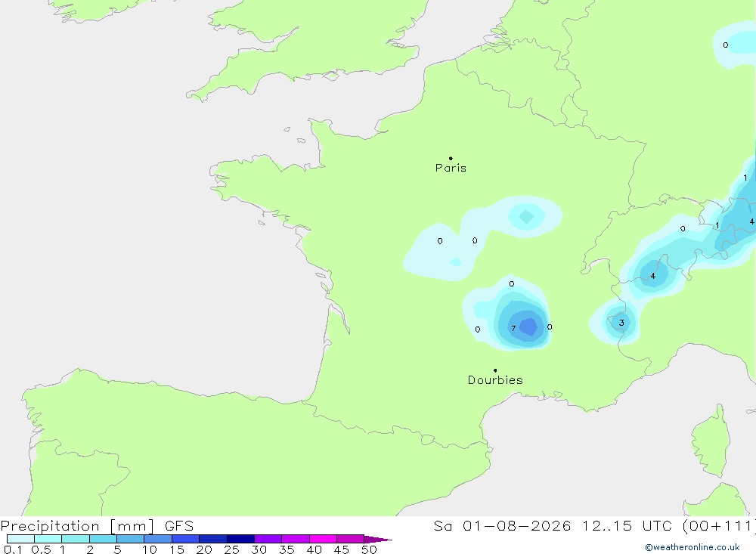Click the dark blue rain core beside the 7

point(529,327)
